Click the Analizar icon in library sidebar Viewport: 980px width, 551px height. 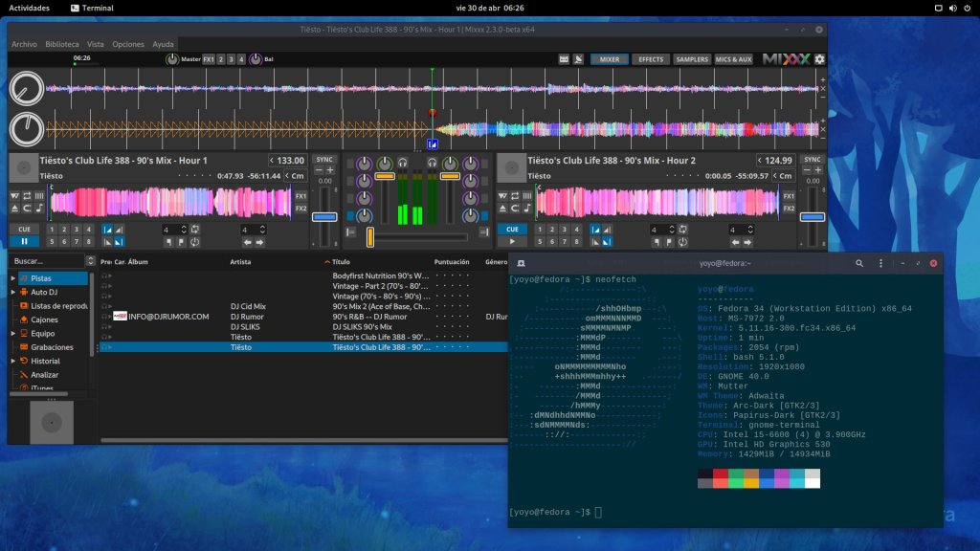coord(22,375)
